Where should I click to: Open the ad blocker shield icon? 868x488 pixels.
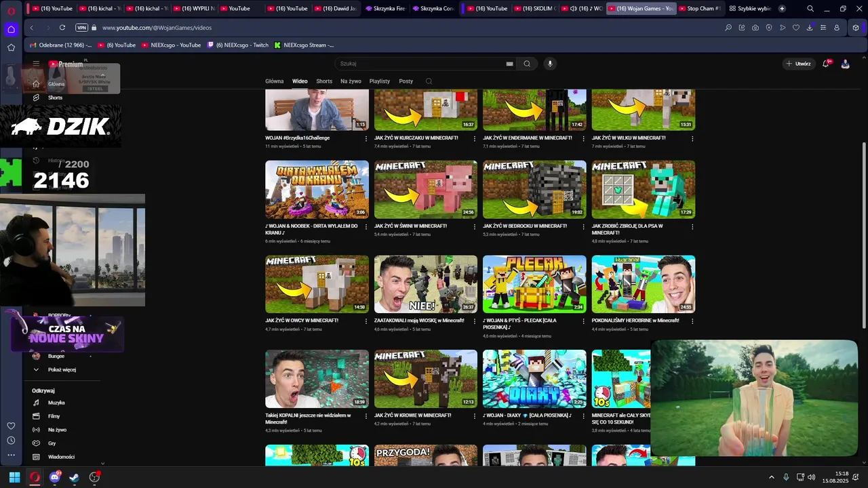point(769,28)
